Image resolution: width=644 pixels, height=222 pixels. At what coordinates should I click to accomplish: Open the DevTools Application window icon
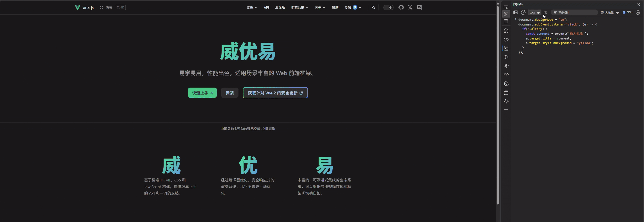[x=506, y=92]
